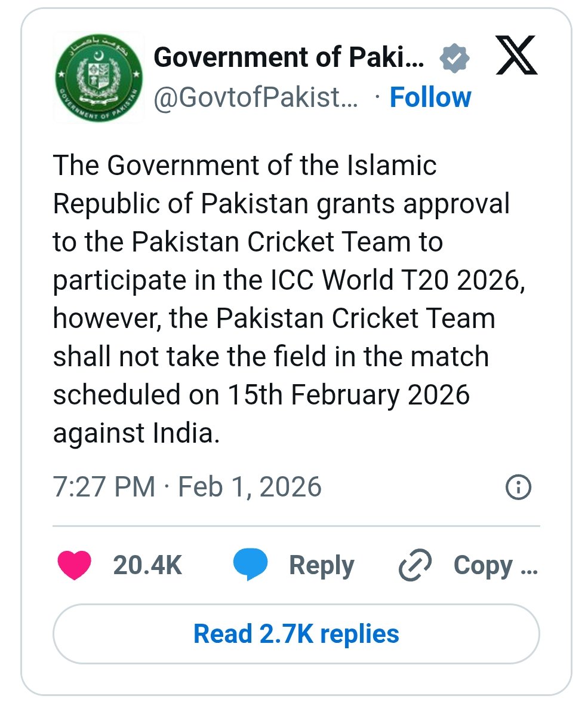Viewport: 588px width, 705px height.
Task: Open the @GovtofPakist... handle link
Action: (x=256, y=98)
